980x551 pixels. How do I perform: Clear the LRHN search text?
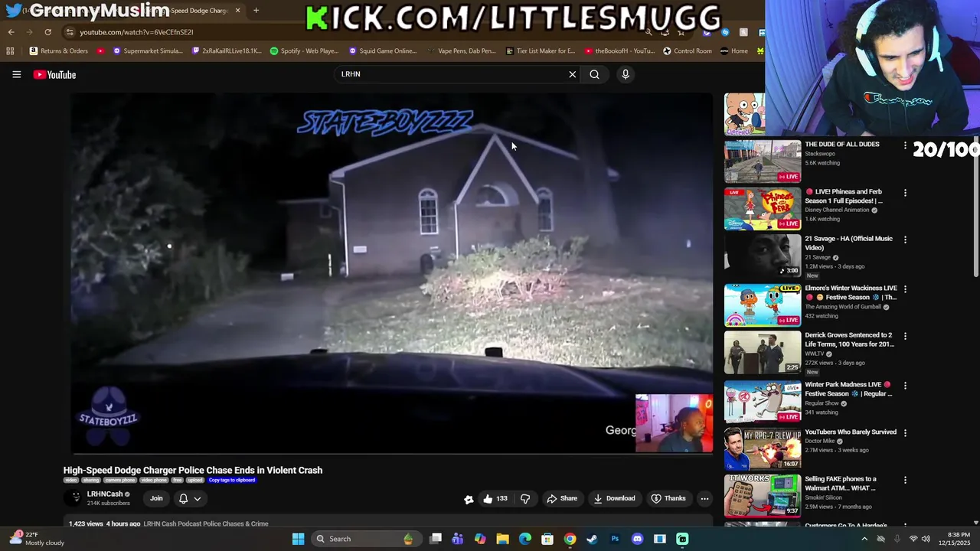pos(572,74)
